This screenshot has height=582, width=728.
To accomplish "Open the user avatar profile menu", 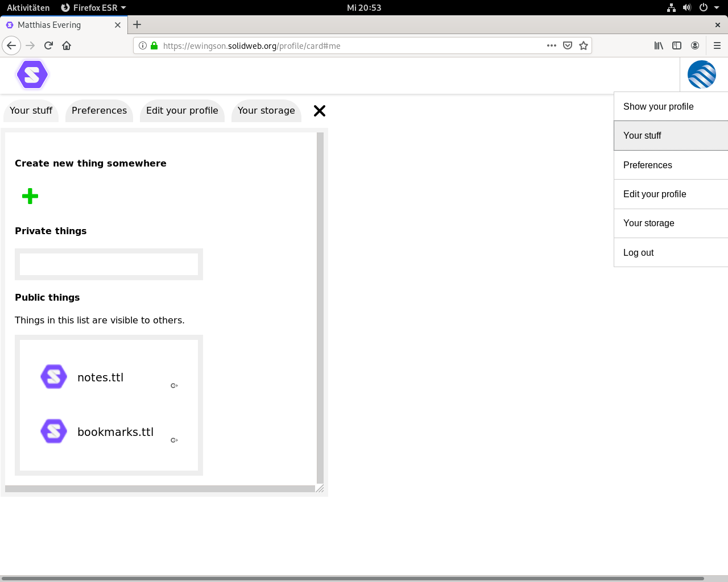I will pos(701,74).
